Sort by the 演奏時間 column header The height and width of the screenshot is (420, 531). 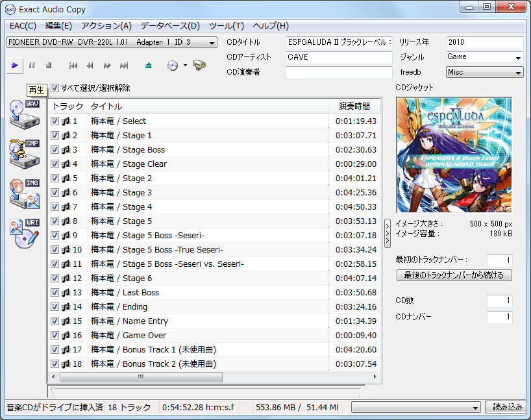(354, 106)
